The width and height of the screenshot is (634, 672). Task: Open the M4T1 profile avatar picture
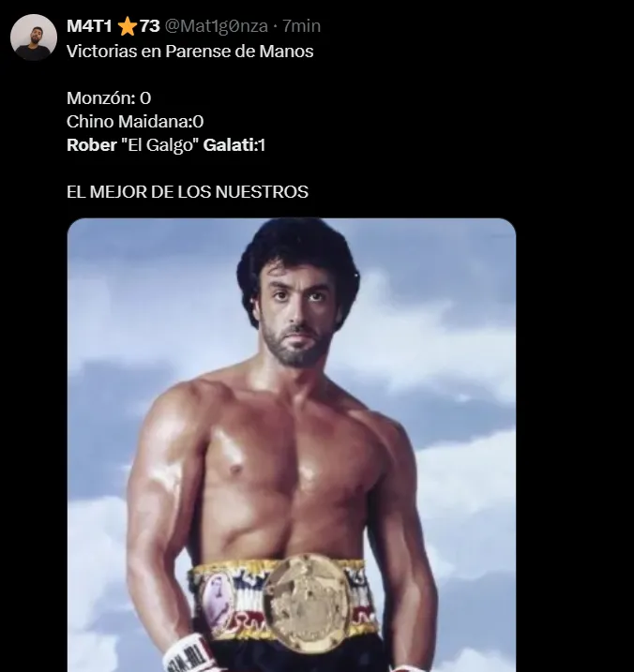(x=34, y=37)
